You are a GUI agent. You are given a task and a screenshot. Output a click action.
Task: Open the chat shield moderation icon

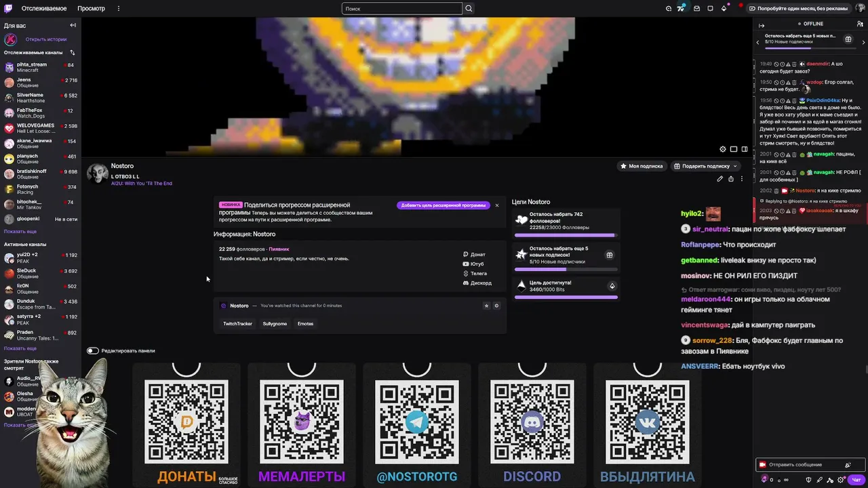808,480
